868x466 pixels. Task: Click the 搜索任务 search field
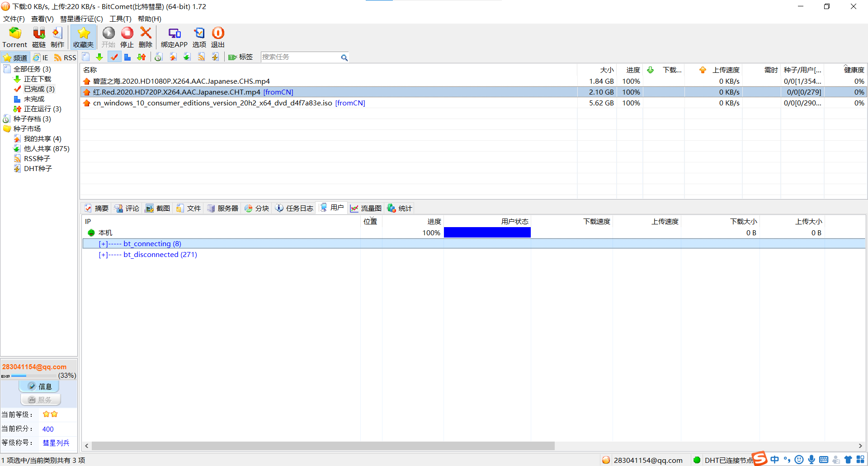[x=300, y=57]
